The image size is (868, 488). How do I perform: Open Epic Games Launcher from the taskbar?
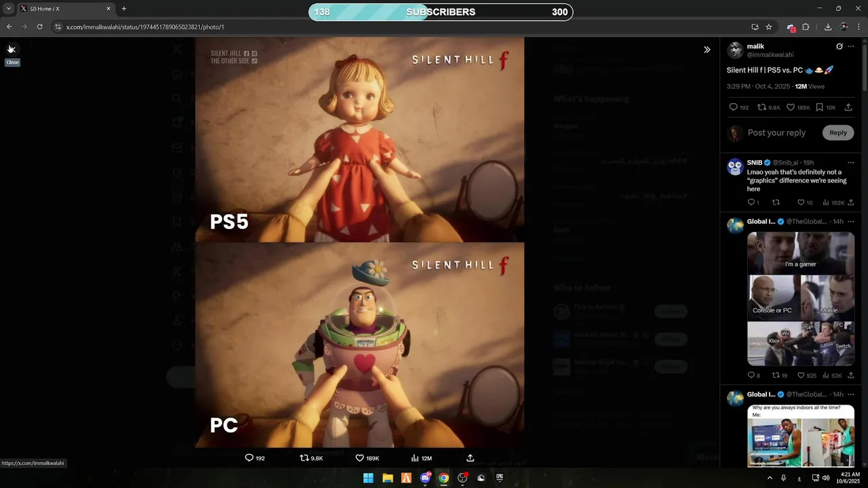[x=500, y=478]
